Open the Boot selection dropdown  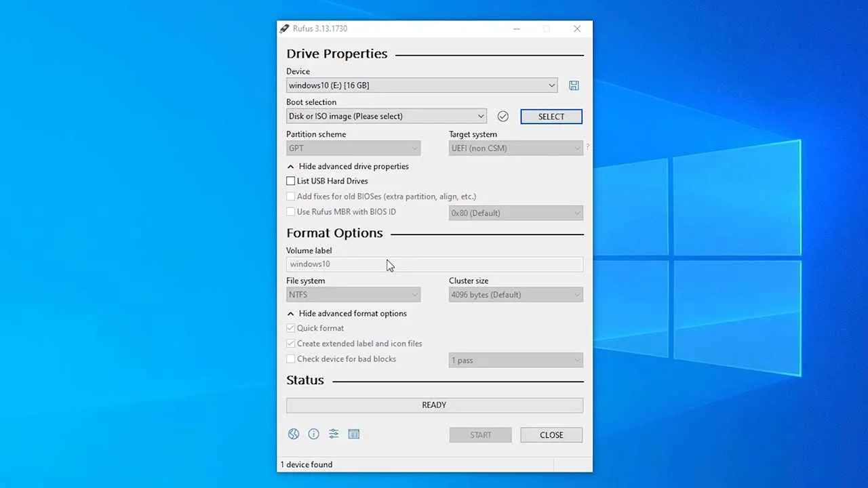coord(387,117)
